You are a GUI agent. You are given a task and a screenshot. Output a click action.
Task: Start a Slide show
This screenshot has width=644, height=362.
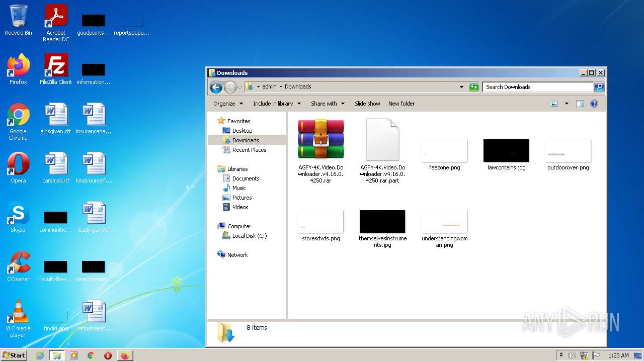(x=367, y=104)
